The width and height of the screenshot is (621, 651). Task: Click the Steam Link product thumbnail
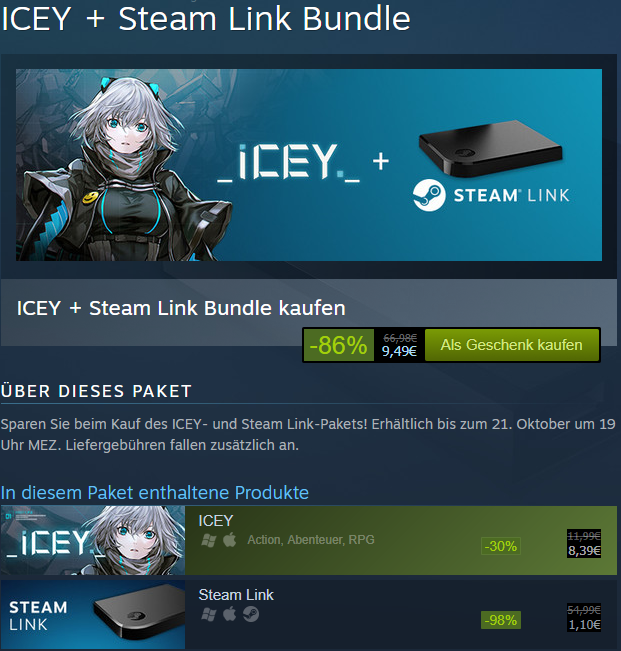[x=93, y=614]
